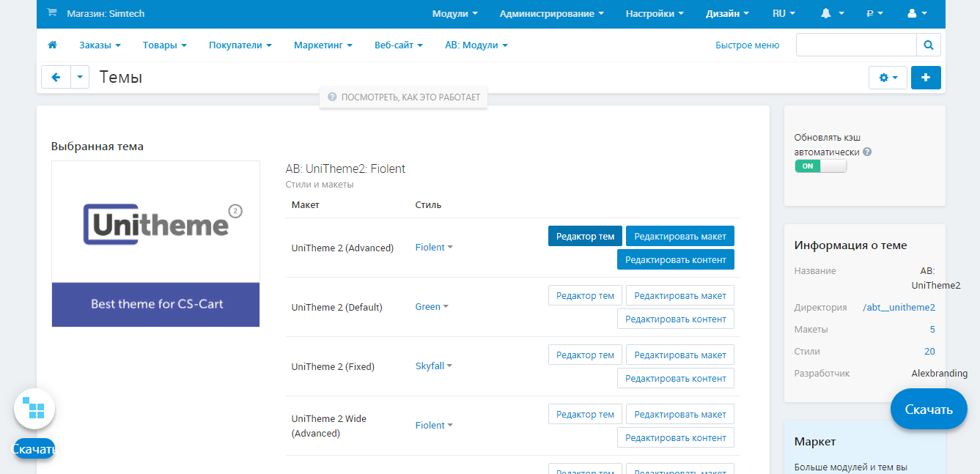980x474 pixels.
Task: Click the Макеты count 5 link
Action: point(932,330)
